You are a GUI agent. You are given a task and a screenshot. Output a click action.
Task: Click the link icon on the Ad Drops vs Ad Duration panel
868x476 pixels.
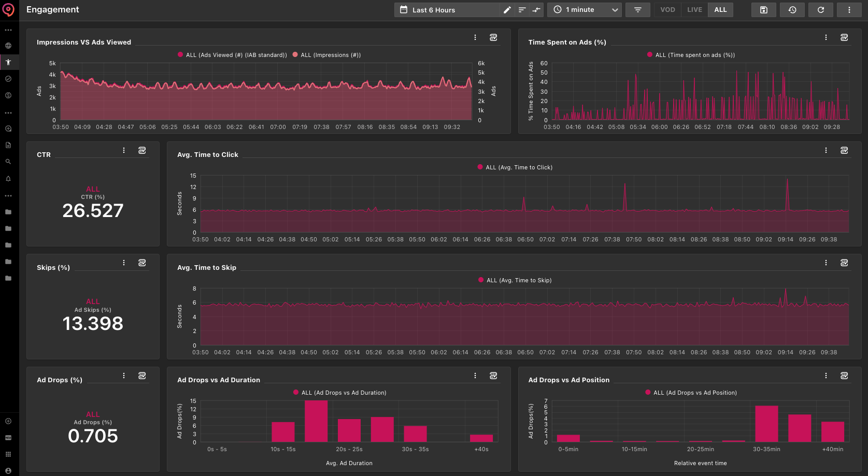(493, 376)
